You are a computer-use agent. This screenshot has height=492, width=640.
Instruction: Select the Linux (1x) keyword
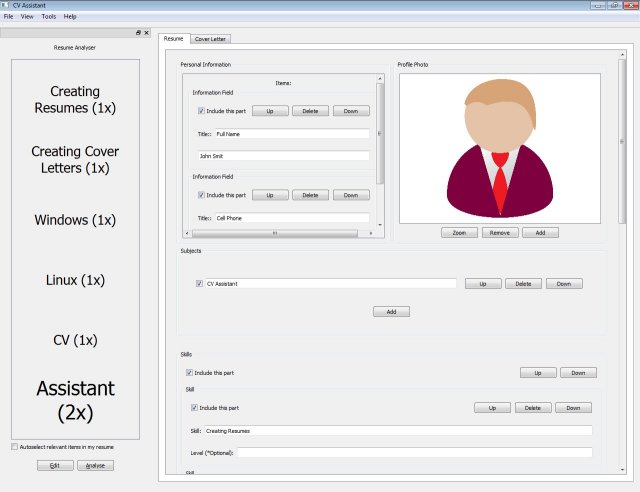(75, 280)
